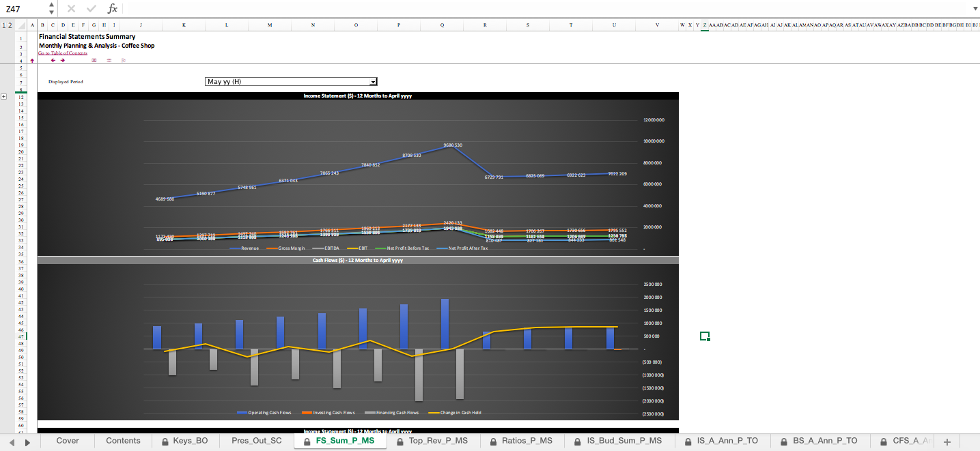The image size is (980, 451).
Task: Click the 7022 209 revenue data label
Action: 617,174
